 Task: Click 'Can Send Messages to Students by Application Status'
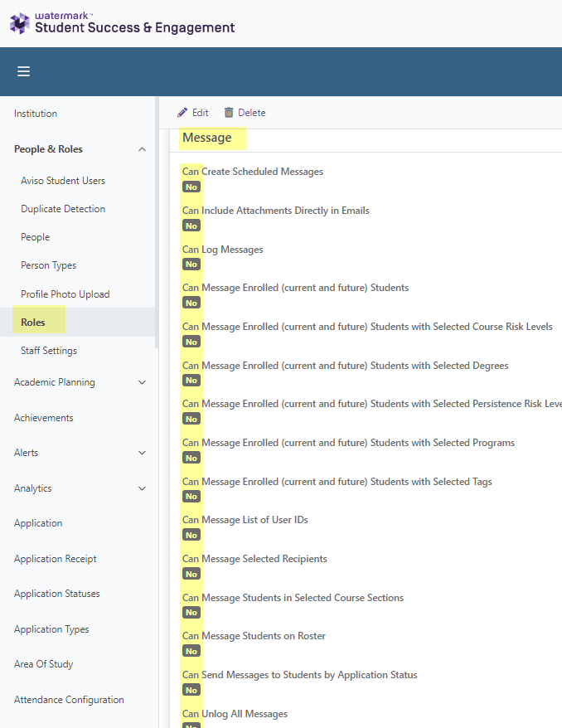click(x=300, y=675)
